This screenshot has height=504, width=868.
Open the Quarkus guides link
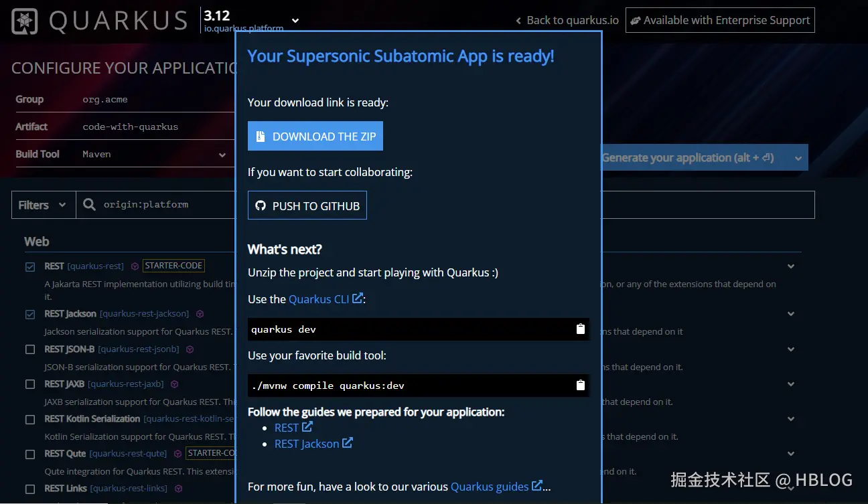click(x=490, y=487)
